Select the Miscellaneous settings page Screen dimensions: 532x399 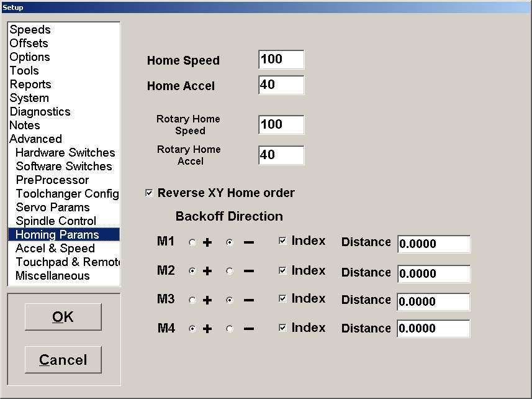52,275
